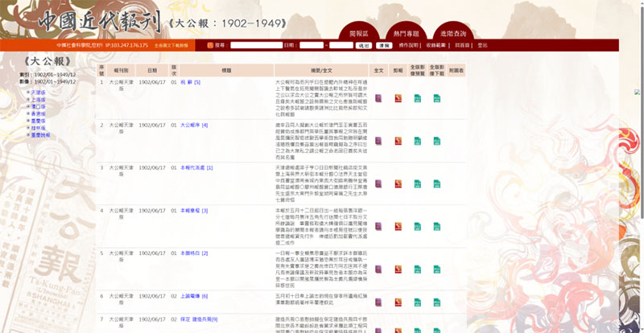This screenshot has height=333, width=644.
Task: Open full text icon for row 5 本館特白
Action: 378,269
